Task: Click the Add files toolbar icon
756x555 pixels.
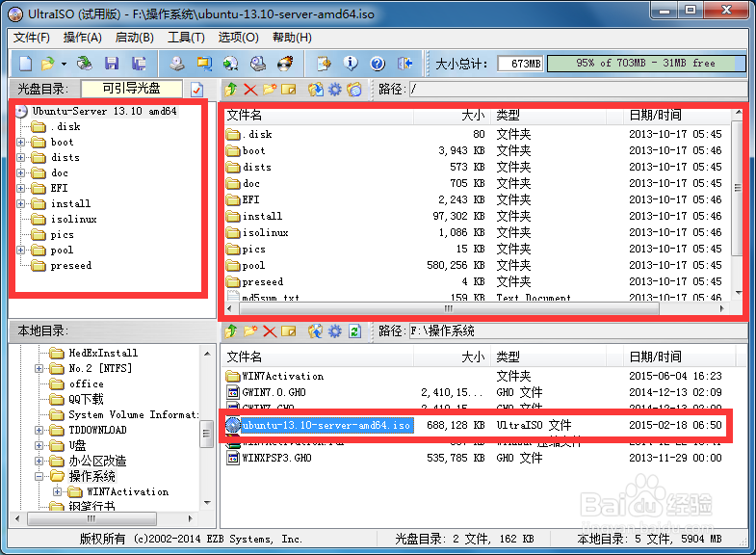Action: pyautogui.click(x=324, y=64)
